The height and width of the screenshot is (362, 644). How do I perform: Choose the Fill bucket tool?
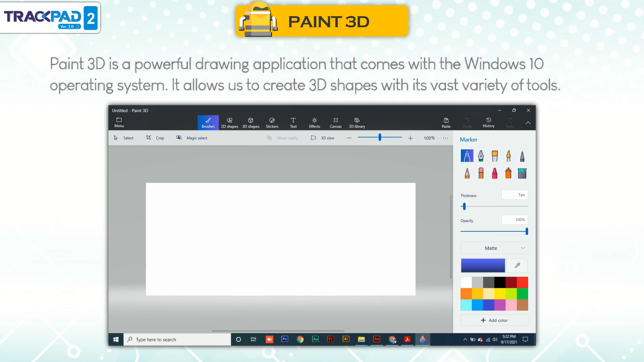tap(522, 173)
